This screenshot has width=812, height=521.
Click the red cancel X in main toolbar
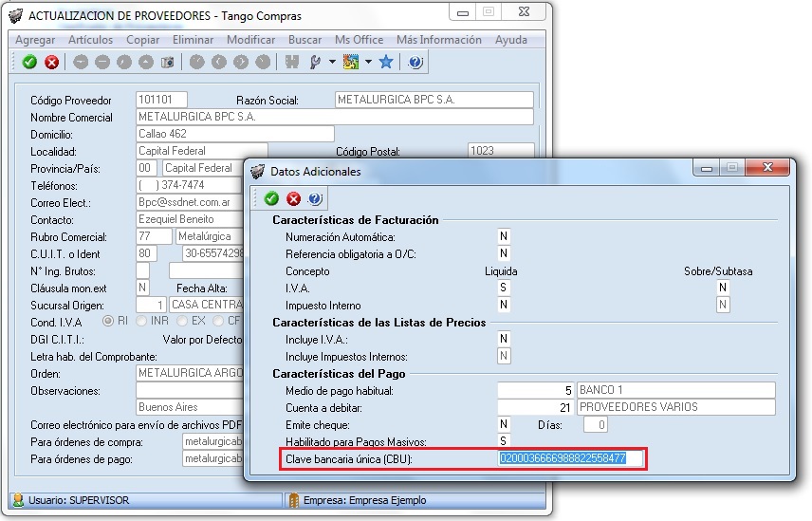(52, 62)
